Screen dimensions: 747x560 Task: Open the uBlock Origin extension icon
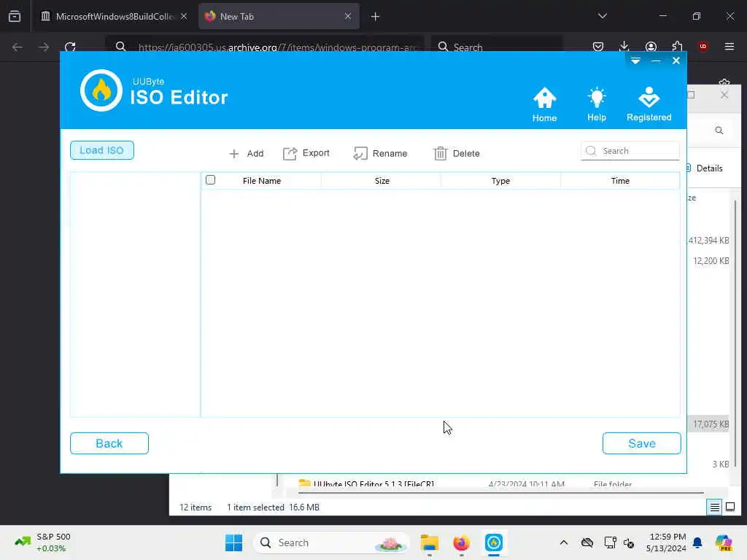click(x=703, y=46)
